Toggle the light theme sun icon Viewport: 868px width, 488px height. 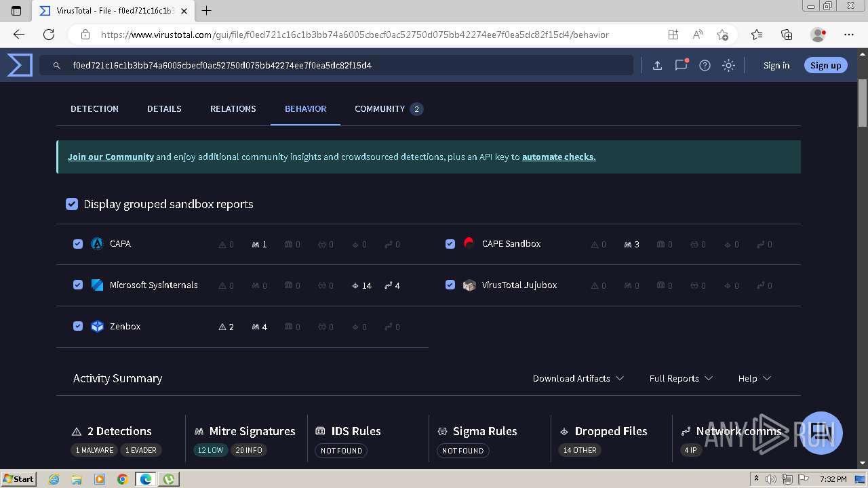pos(728,65)
